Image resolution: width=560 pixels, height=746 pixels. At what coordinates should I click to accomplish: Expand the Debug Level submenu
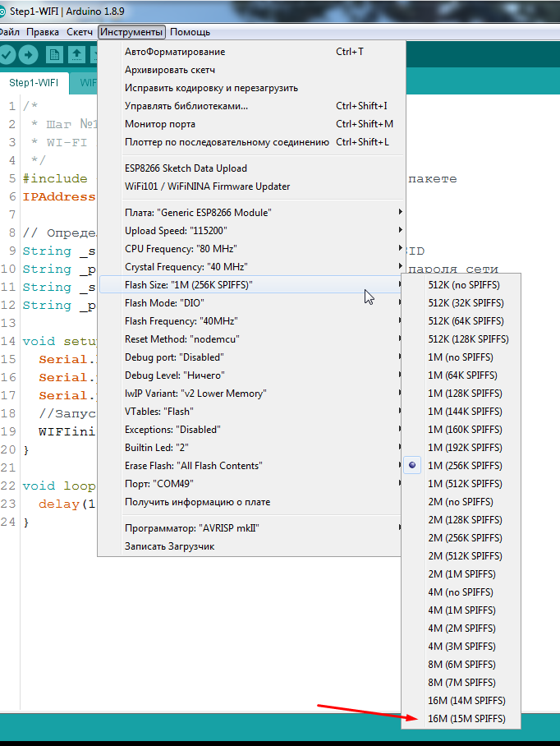[x=252, y=375]
